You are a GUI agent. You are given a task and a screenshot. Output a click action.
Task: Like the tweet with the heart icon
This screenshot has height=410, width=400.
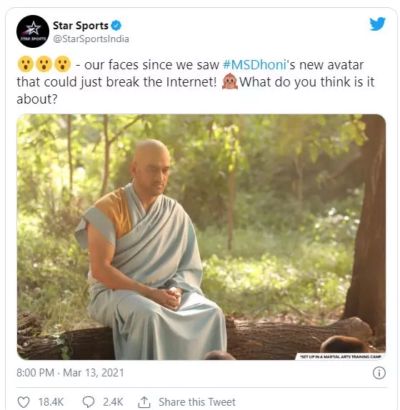click(23, 402)
